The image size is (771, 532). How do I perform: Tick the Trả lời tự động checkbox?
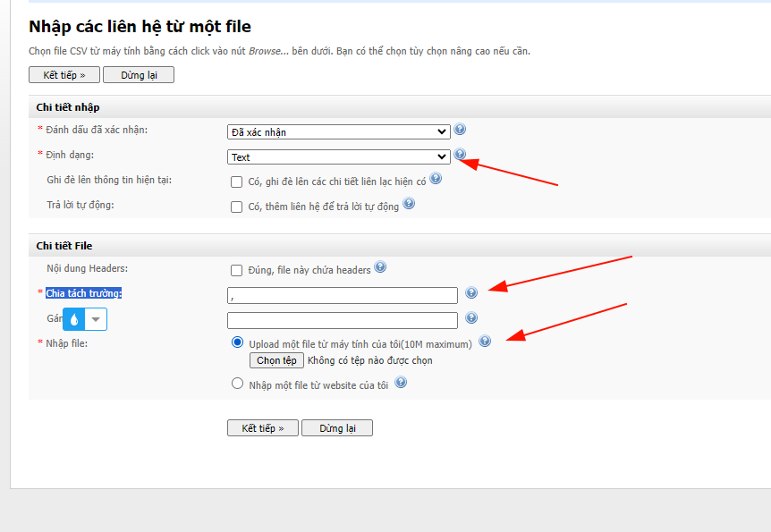point(237,207)
